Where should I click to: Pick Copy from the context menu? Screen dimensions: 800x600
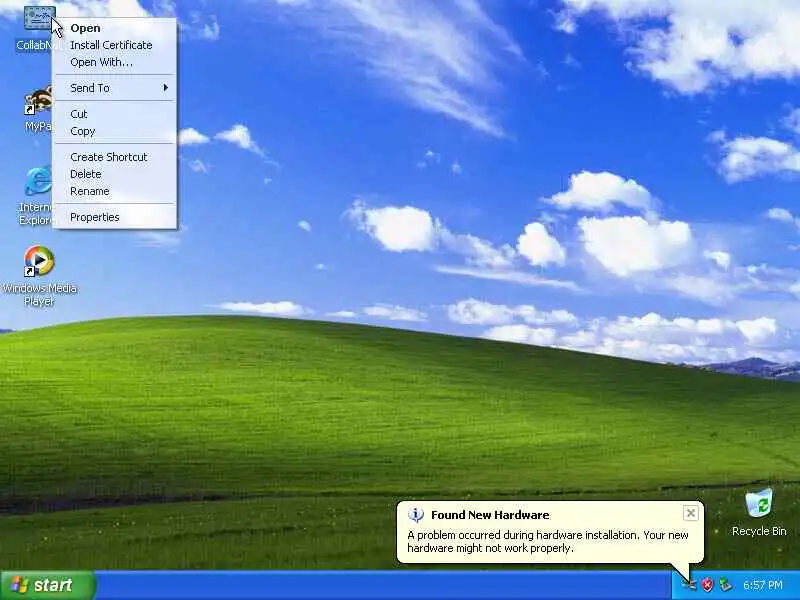pos(115,131)
